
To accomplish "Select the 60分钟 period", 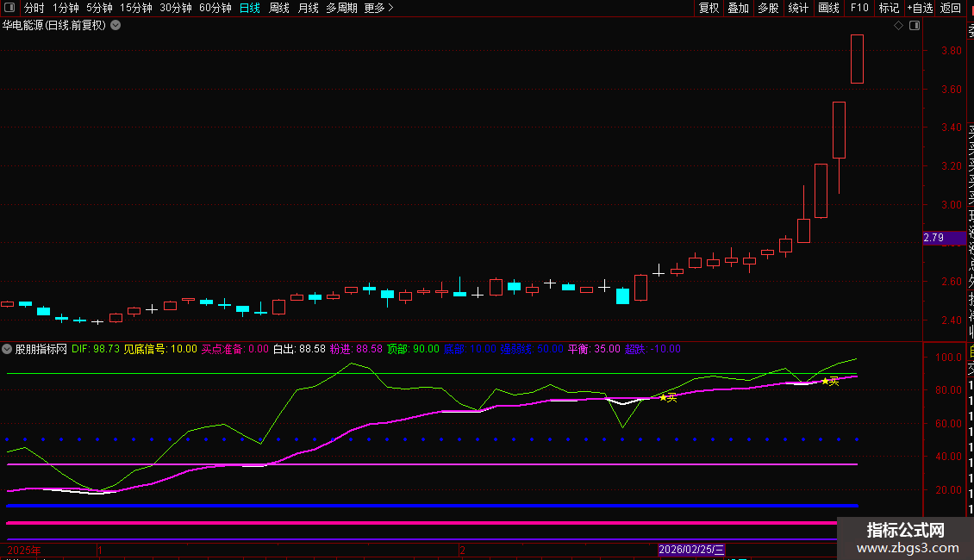I will [x=215, y=8].
